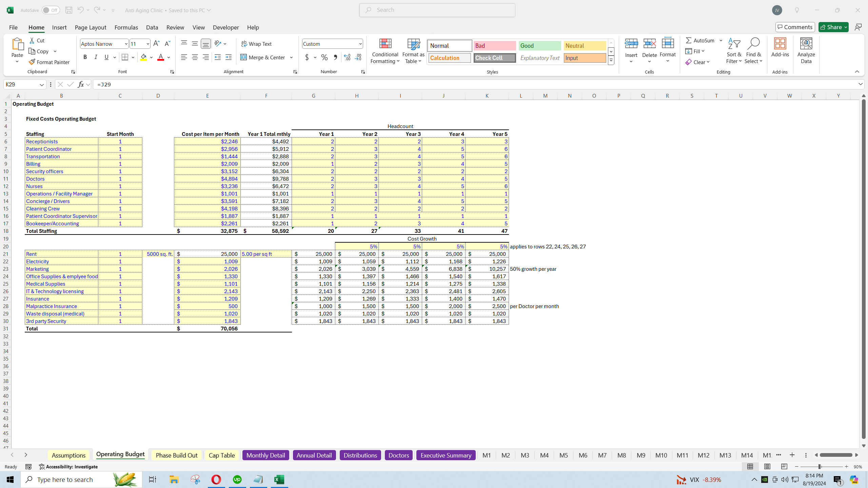
Task: Toggle Bottom Align vertical alignment
Action: pos(205,43)
